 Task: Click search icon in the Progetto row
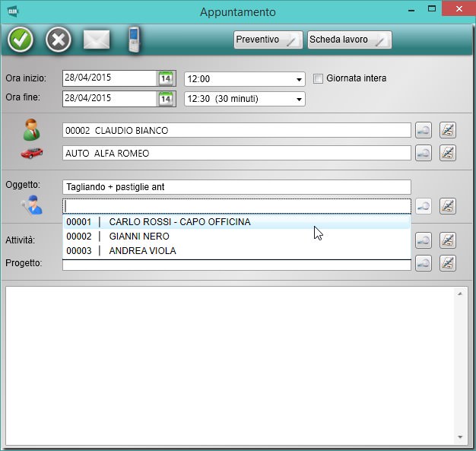424,263
